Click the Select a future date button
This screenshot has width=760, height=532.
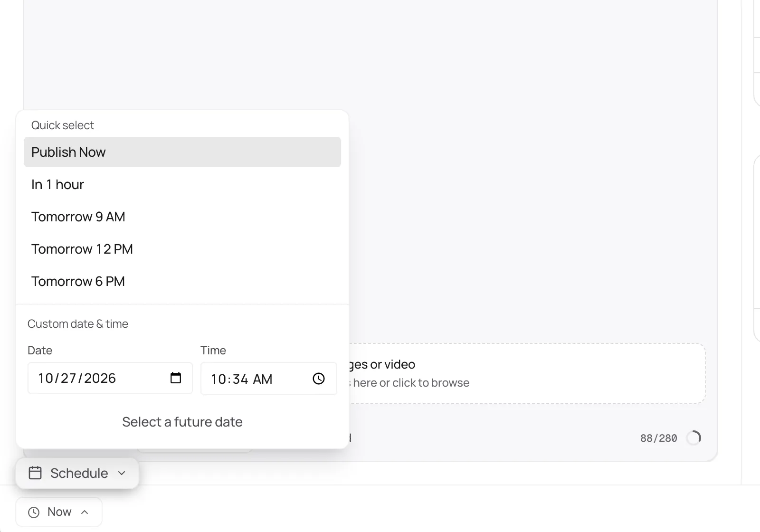pyautogui.click(x=182, y=422)
